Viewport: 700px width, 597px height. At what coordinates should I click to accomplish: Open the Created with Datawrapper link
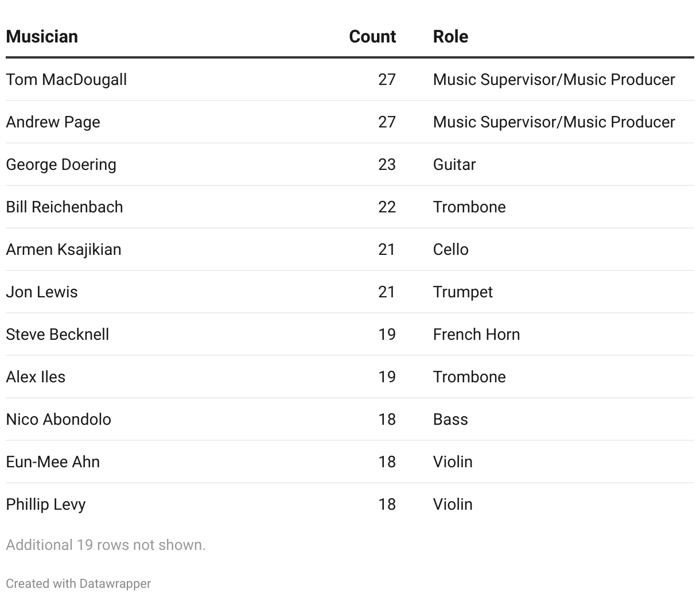(x=79, y=584)
